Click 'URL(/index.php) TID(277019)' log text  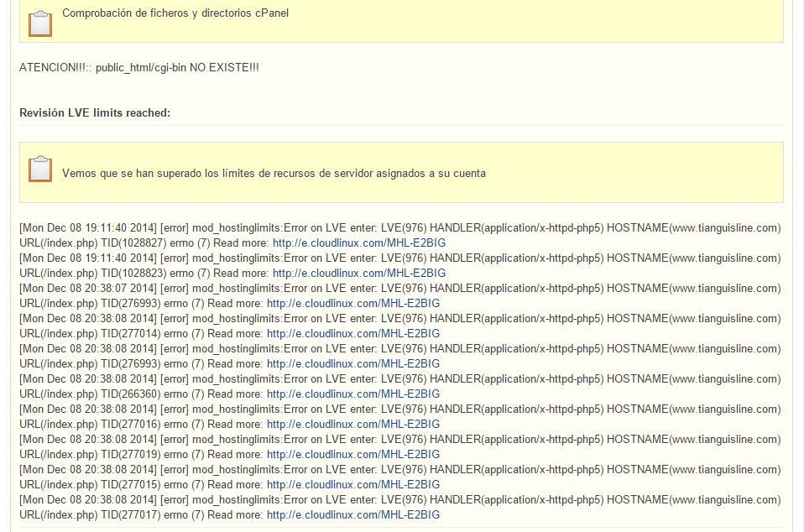point(90,455)
